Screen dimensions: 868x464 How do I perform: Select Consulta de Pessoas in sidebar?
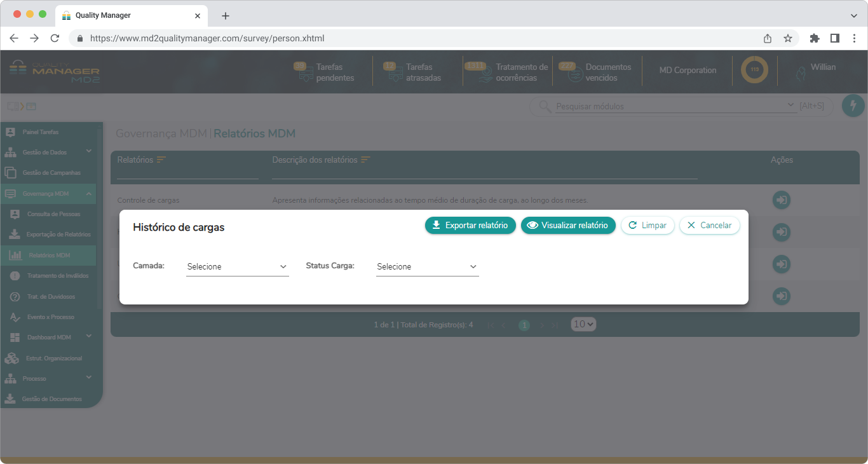coord(53,214)
